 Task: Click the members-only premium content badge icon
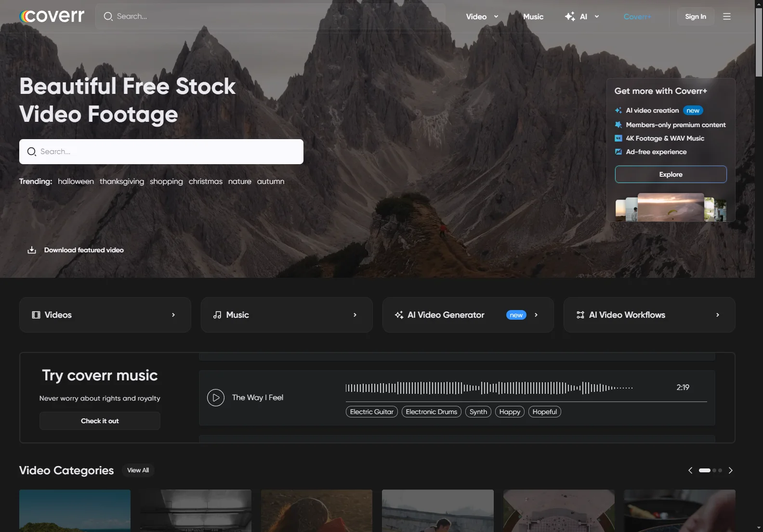point(618,125)
